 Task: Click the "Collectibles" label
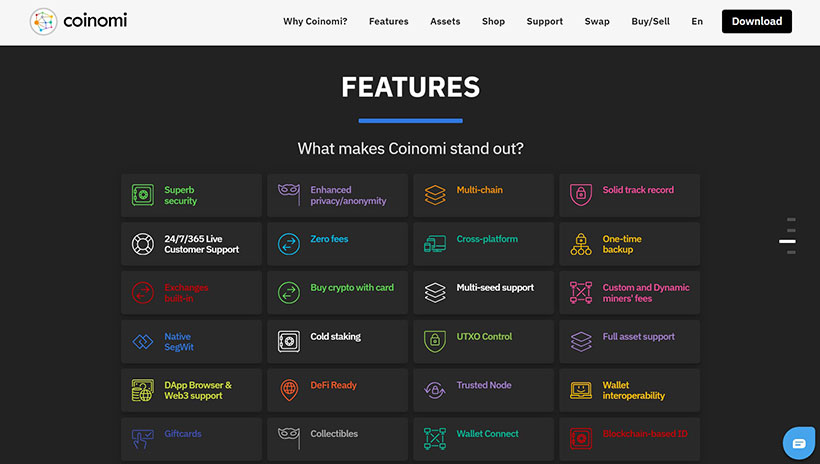point(334,434)
